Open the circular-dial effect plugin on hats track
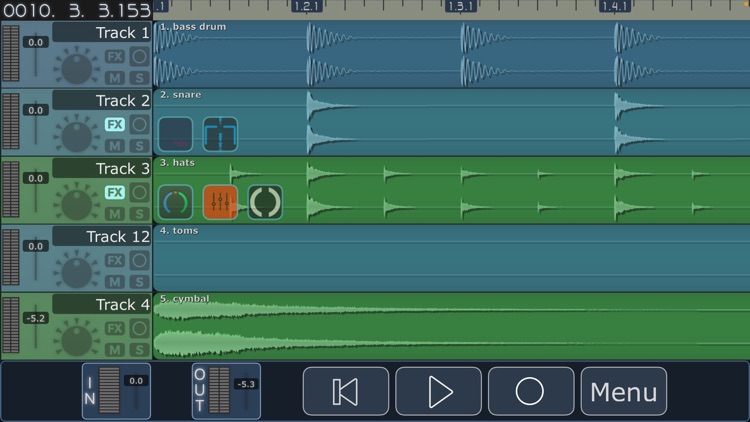 [175, 202]
